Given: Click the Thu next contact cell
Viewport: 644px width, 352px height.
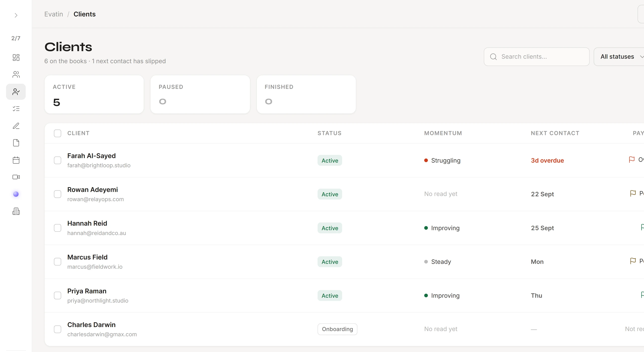Looking at the screenshot, I should tap(536, 295).
